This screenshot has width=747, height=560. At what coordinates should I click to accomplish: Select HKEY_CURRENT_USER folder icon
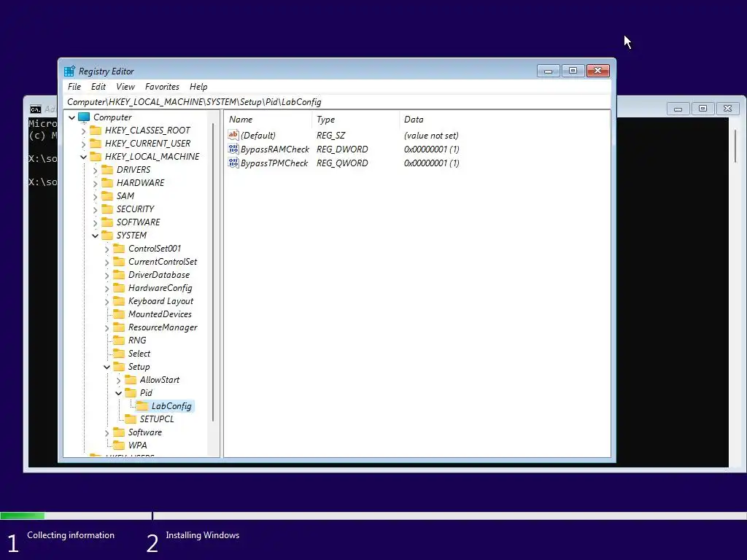(96, 144)
